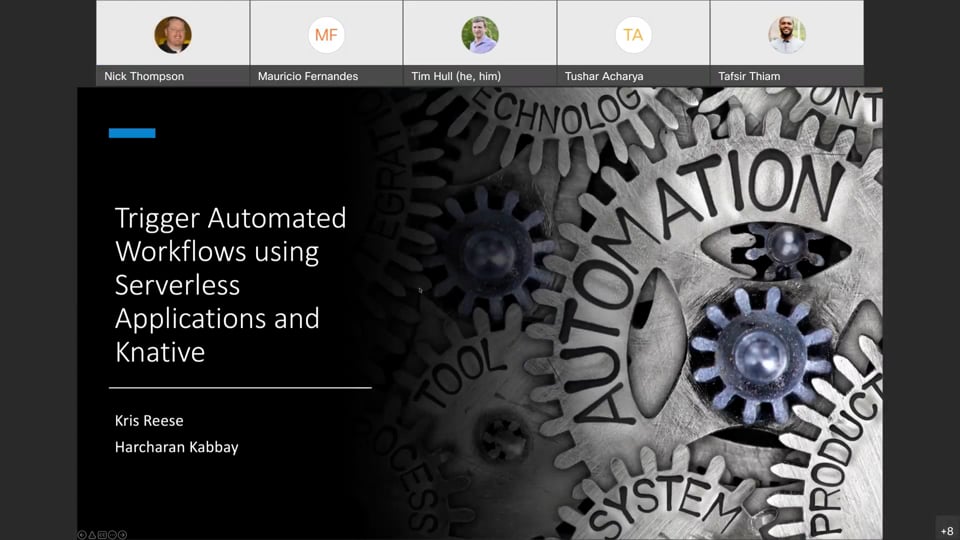Go to the next slide arrow

[x=122, y=535]
